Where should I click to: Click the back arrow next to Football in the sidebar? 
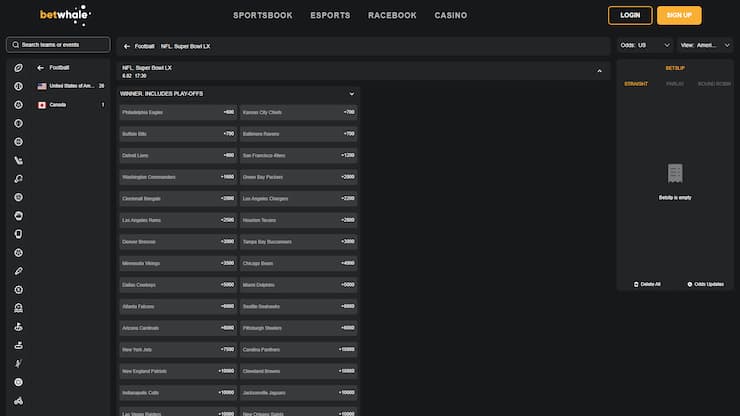(41, 67)
